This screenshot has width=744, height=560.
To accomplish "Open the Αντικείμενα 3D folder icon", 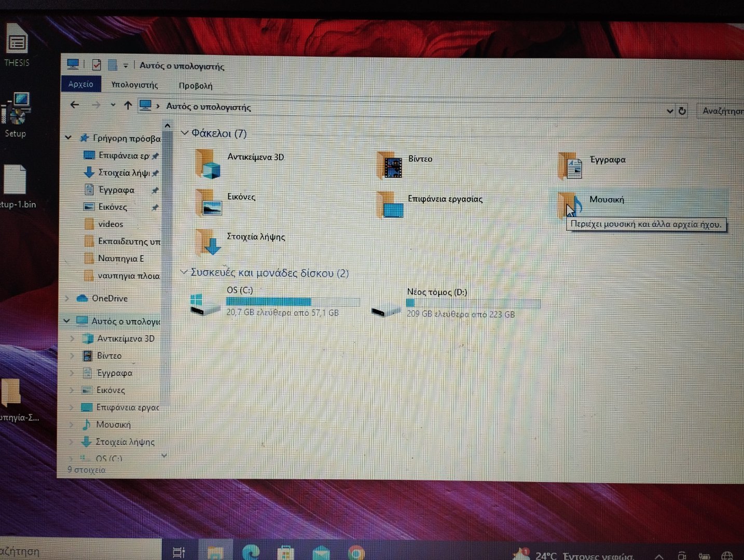I will 209,164.
